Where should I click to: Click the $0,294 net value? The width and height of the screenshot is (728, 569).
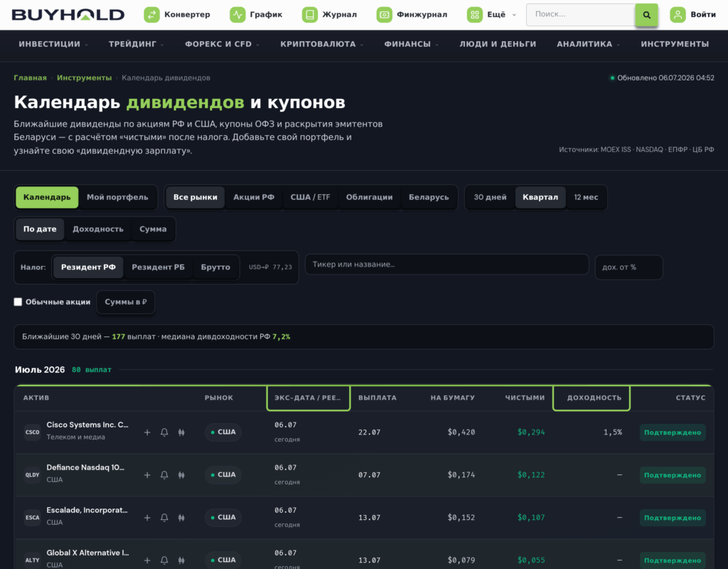(x=531, y=432)
